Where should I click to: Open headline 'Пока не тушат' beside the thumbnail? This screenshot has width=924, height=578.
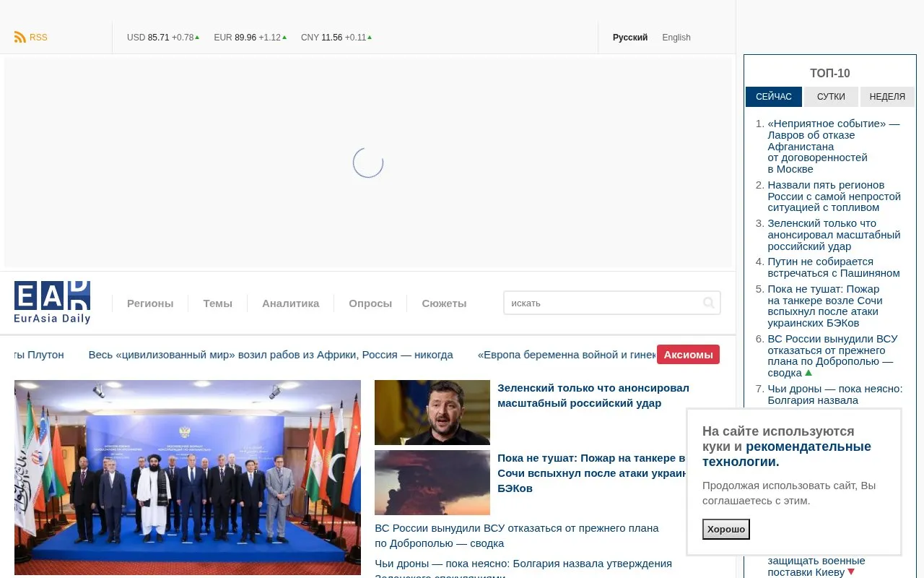click(591, 473)
